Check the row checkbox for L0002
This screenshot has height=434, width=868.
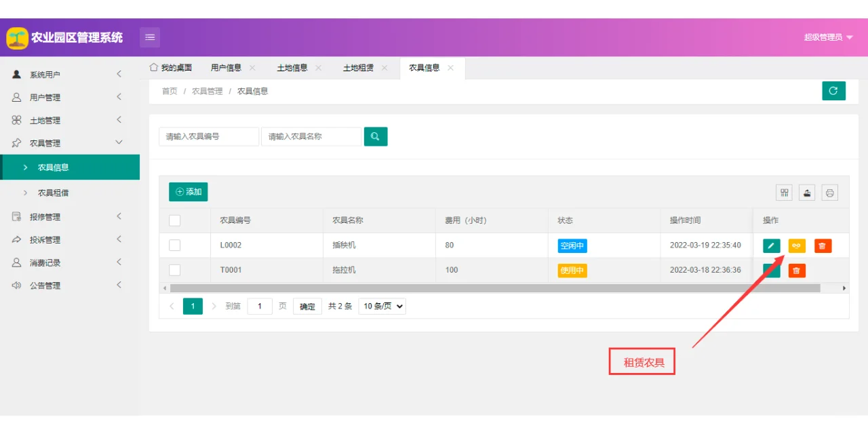pos(175,245)
